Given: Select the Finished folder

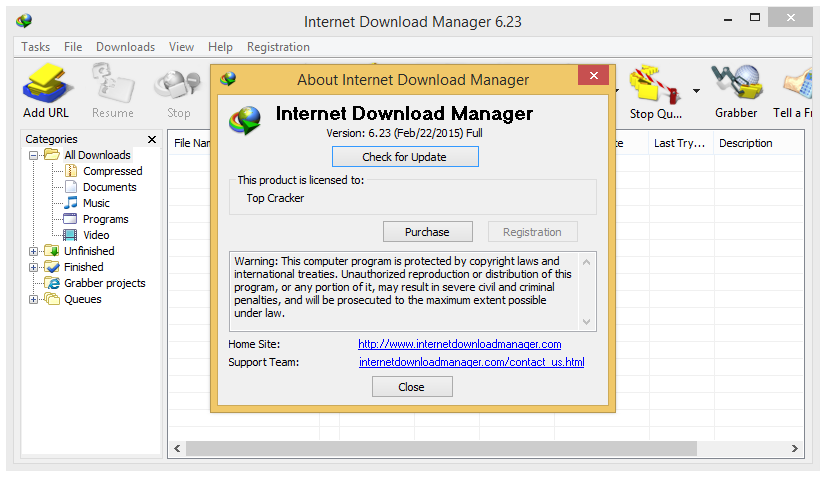Looking at the screenshot, I should coord(83,267).
